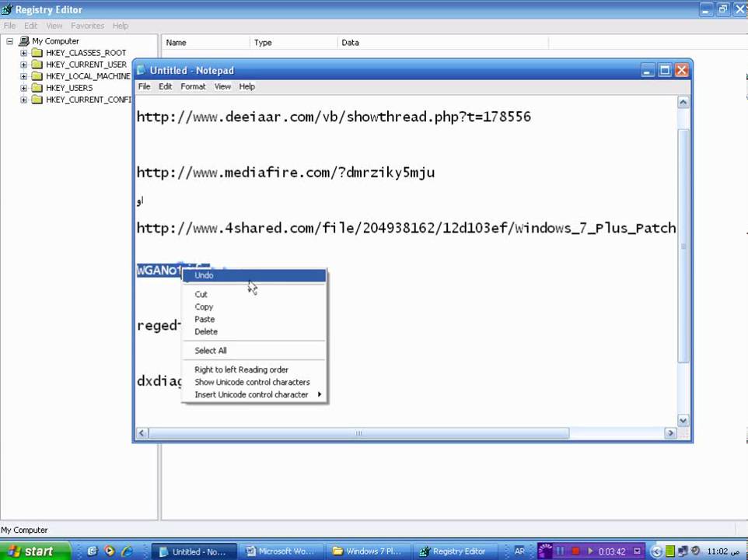748x560 pixels.
Task: Click the Notepad title bar icon
Action: click(x=141, y=70)
